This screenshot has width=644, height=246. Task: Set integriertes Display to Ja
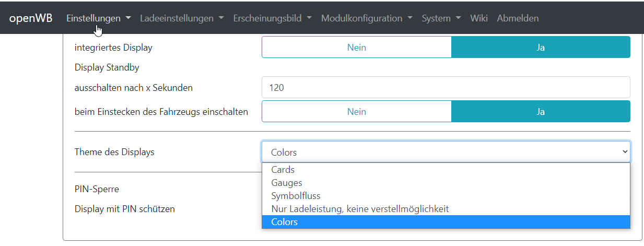coord(541,47)
